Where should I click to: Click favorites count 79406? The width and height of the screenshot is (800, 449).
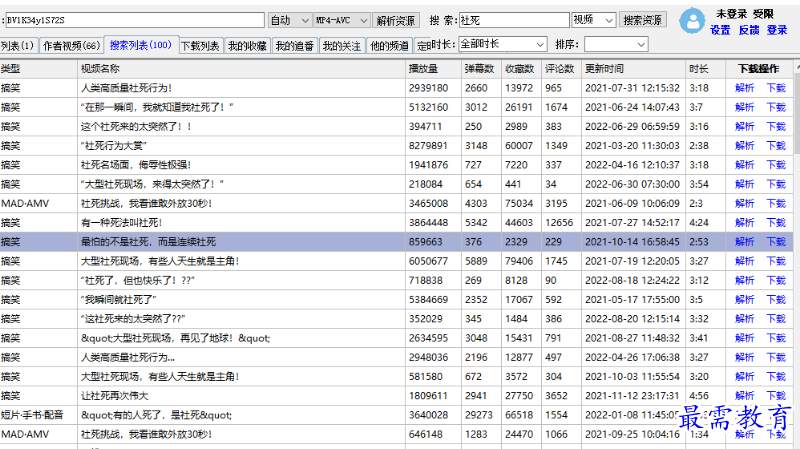[x=519, y=261]
